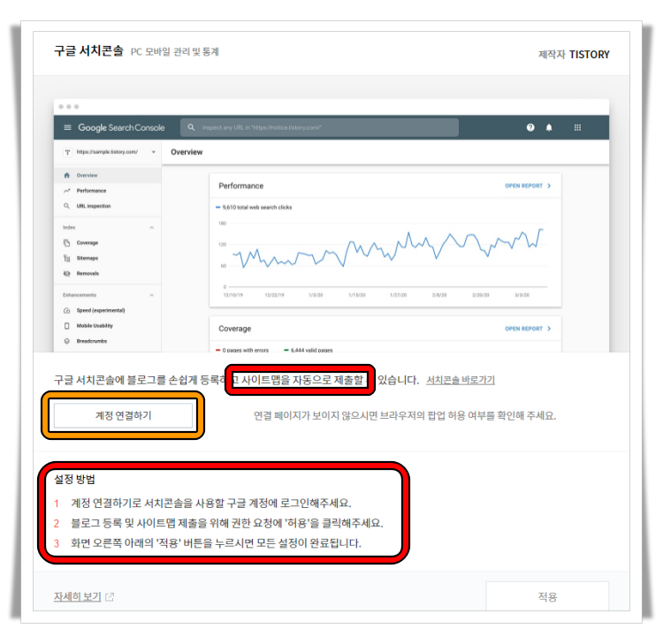Click the search magnifier icon in header
Viewport: 663px width, 644px height.
click(x=191, y=127)
